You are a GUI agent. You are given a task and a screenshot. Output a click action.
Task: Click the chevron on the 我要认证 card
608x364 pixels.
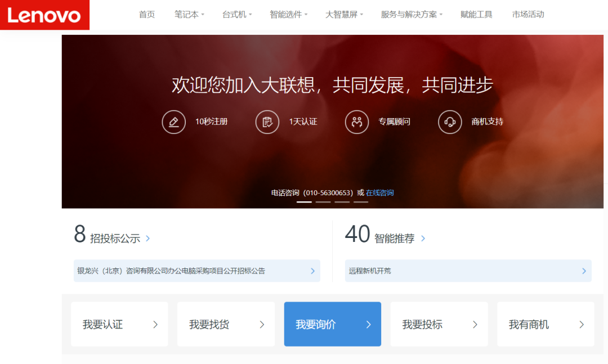point(155,325)
